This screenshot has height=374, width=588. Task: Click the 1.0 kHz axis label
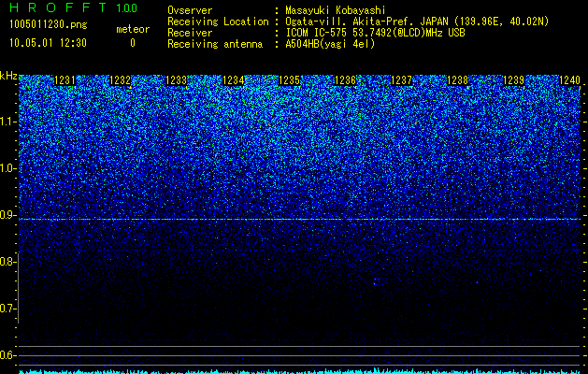(7, 168)
